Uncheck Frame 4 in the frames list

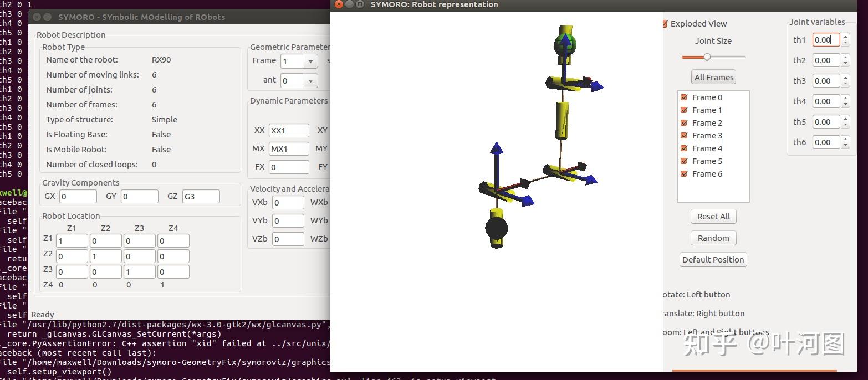(x=683, y=148)
